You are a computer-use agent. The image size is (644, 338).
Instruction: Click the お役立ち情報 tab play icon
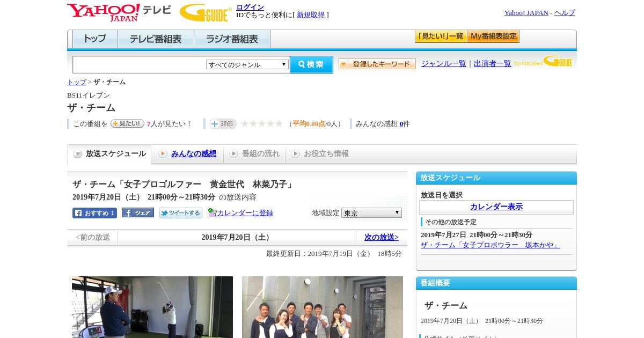tap(295, 154)
